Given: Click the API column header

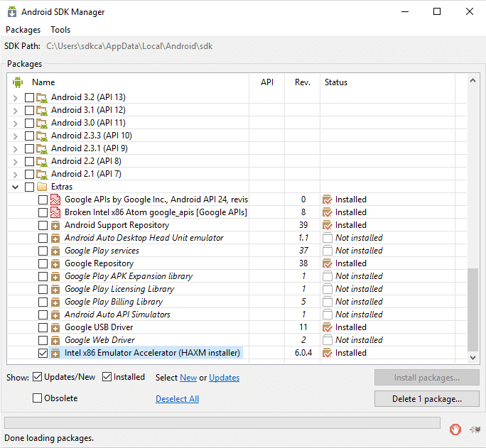Looking at the screenshot, I should click(267, 82).
